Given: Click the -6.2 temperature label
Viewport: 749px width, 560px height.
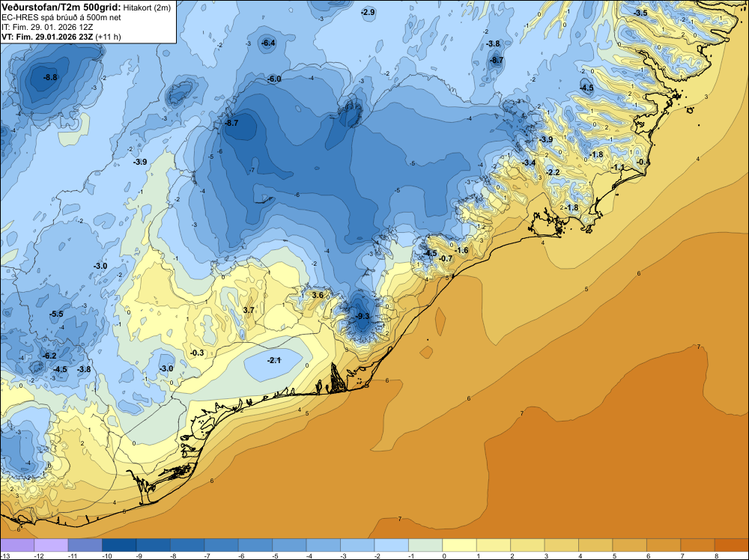Looking at the screenshot, I should click(x=49, y=356).
